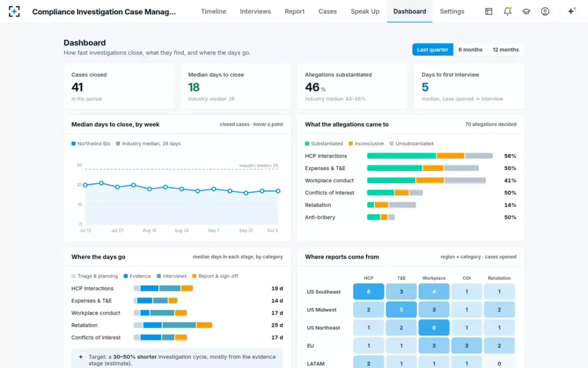Click the app logo icon
Viewport: 588px width, 368px height.
pos(14,11)
